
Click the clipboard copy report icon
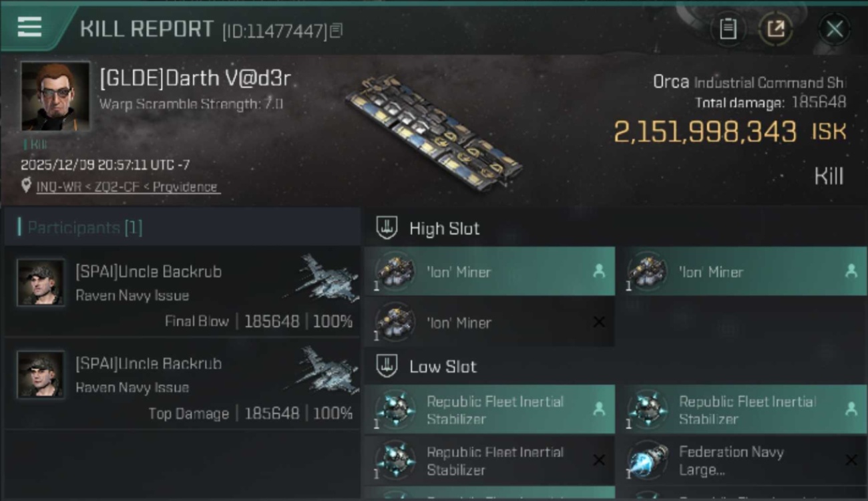(728, 29)
